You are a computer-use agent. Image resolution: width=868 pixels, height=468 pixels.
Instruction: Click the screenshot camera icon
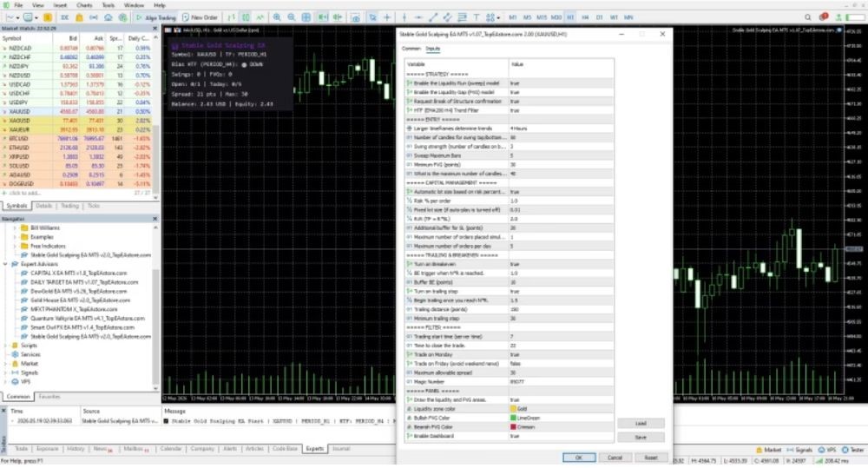pyautogui.click(x=355, y=17)
